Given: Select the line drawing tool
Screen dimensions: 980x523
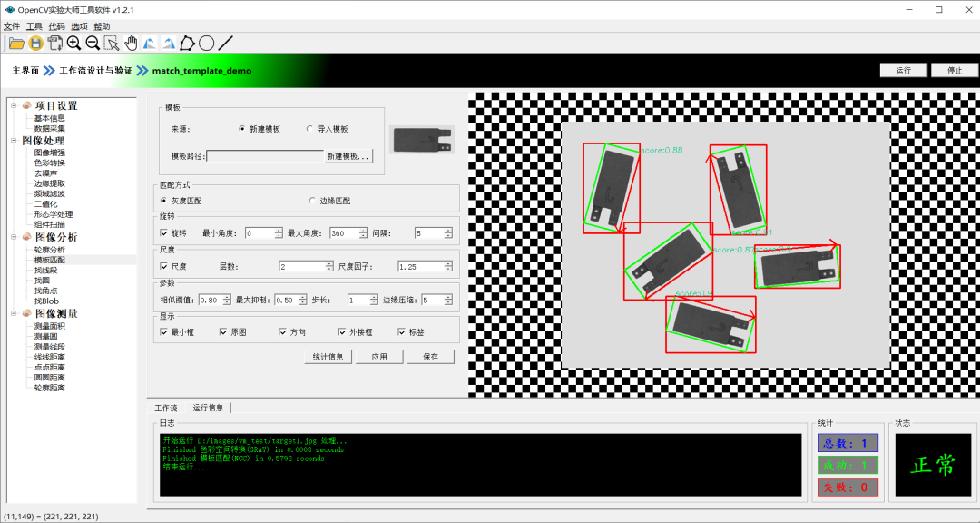Looking at the screenshot, I should coord(225,44).
